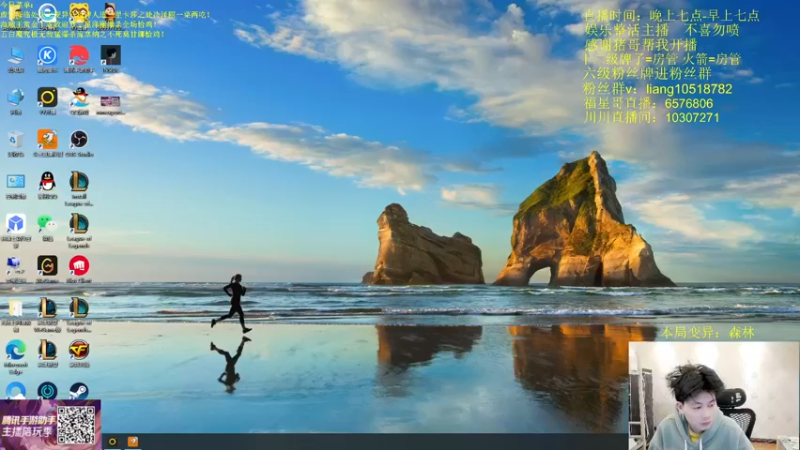800x450 pixels.
Task: Click the 腾讯手游助手 banner text
Action: pyautogui.click(x=28, y=420)
